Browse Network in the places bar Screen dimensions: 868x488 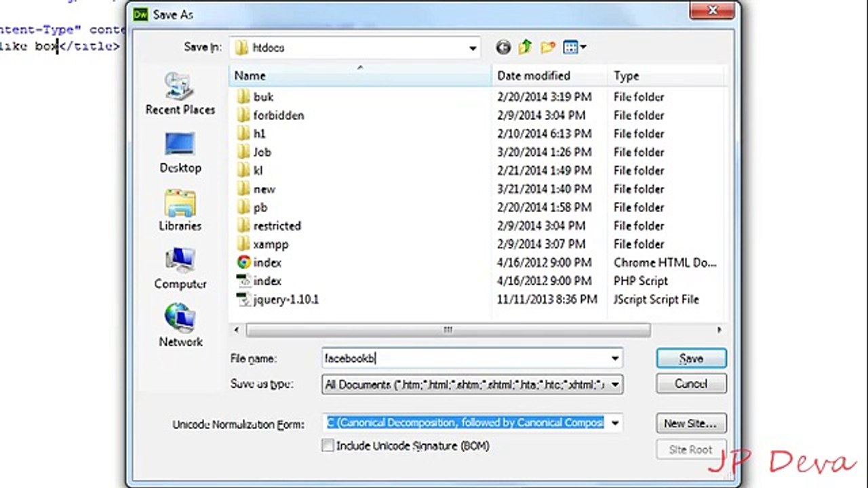click(x=180, y=326)
